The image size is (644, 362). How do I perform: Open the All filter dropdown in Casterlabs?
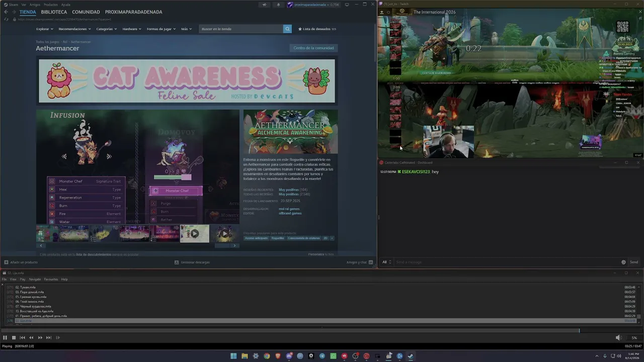tap(386, 262)
